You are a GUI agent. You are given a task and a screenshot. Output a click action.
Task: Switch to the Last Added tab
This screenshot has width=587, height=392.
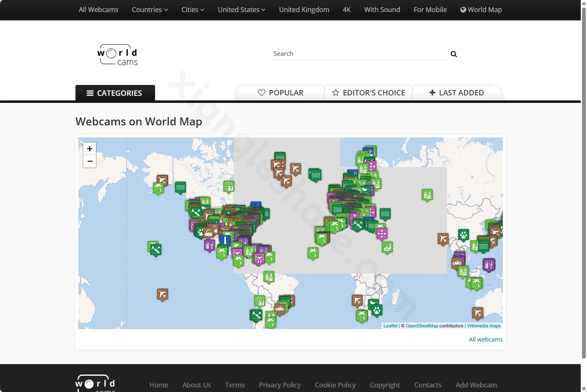tap(457, 93)
